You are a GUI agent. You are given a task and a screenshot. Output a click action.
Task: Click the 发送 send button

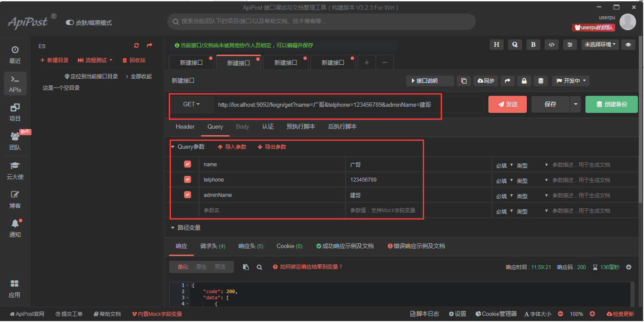click(507, 104)
